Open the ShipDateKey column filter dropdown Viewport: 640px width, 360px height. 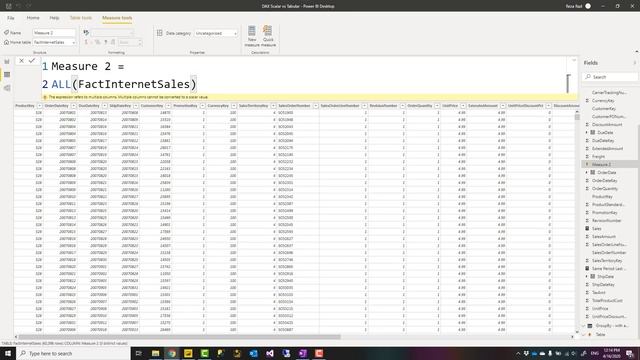click(x=136, y=106)
